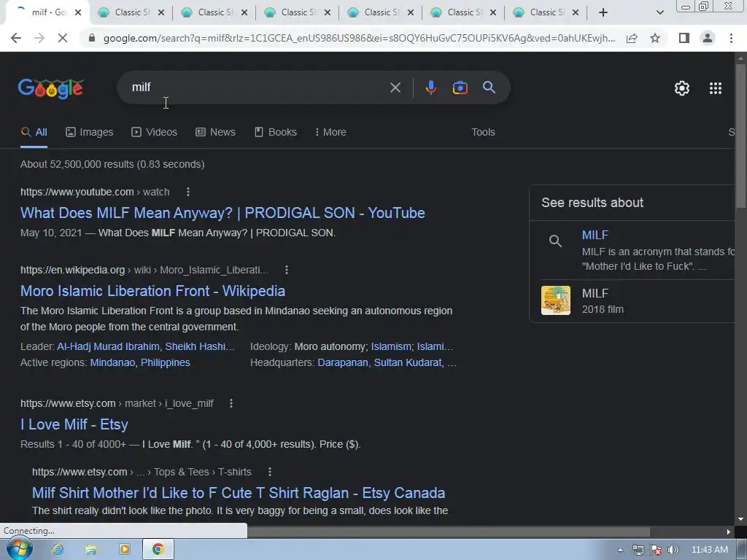Switch to the Videos results tab

coord(154,132)
